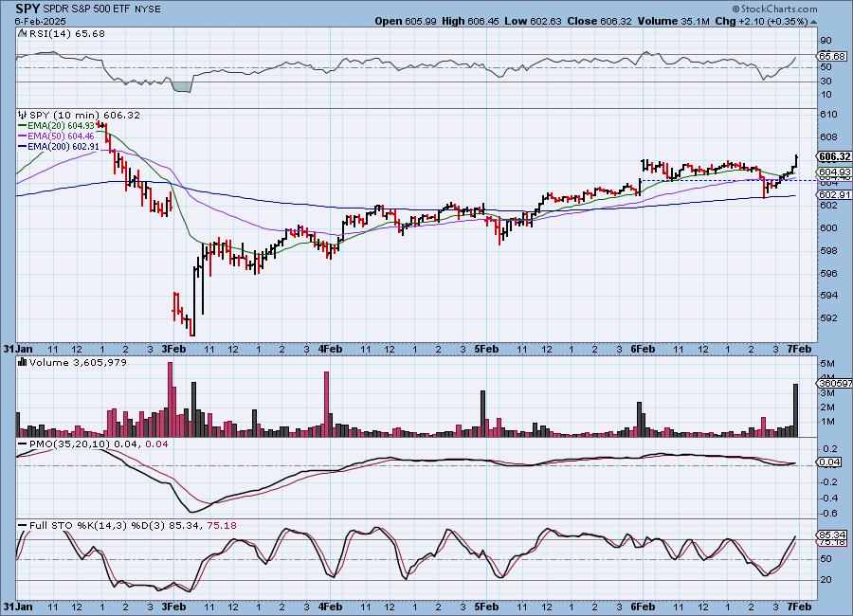The height and width of the screenshot is (616, 853).
Task: Click 6Feb on the price panel date axis
Action: click(x=643, y=349)
